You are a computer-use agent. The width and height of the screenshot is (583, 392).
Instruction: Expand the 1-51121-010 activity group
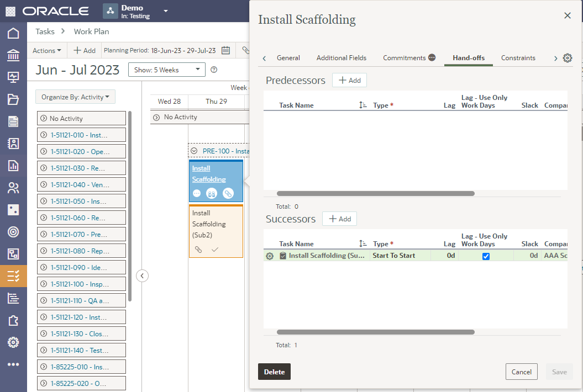(x=44, y=135)
